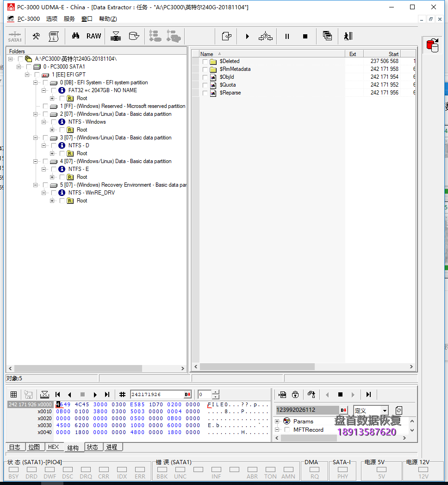Image resolution: width=448 pixels, height=485 pixels.
Task: Expand Root under NTFS - WinRE_DRV
Action: click(x=52, y=201)
